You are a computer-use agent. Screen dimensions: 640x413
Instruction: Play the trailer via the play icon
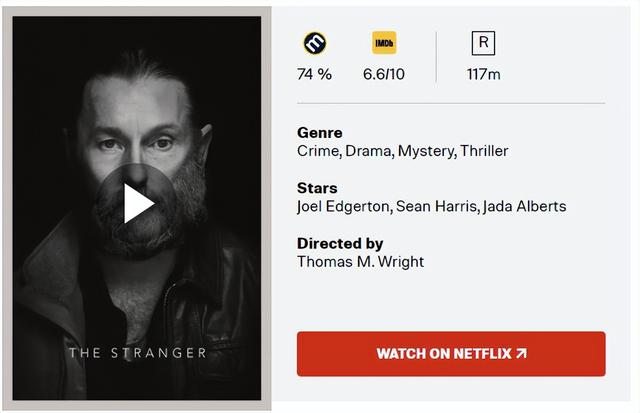pyautogui.click(x=138, y=203)
